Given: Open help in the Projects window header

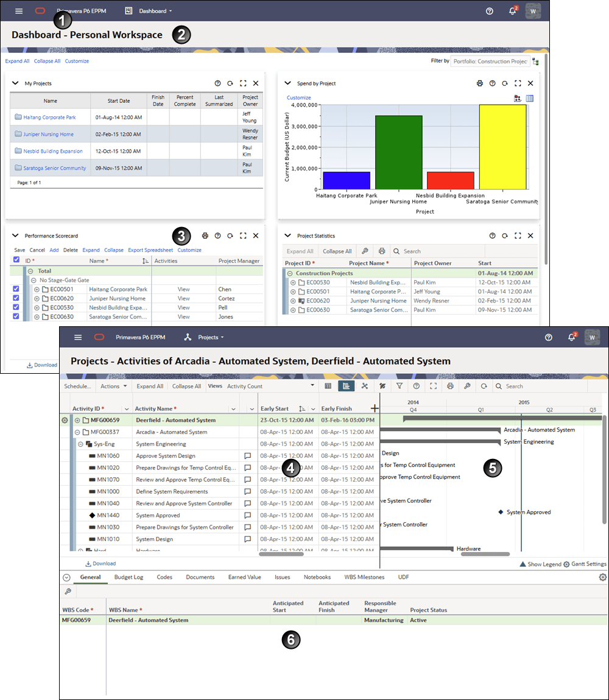Looking at the screenshot, I should pos(548,337).
